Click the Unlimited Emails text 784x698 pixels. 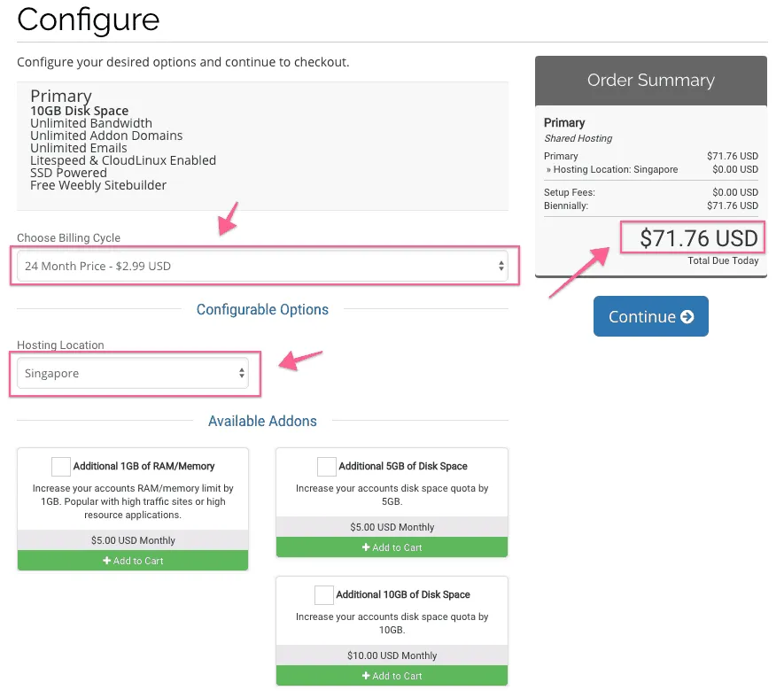(x=79, y=148)
